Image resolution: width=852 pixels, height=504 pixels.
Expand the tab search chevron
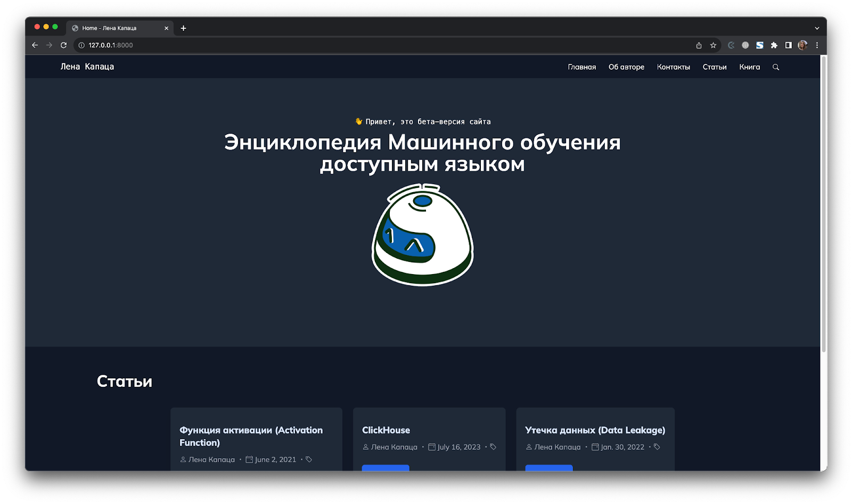[817, 28]
